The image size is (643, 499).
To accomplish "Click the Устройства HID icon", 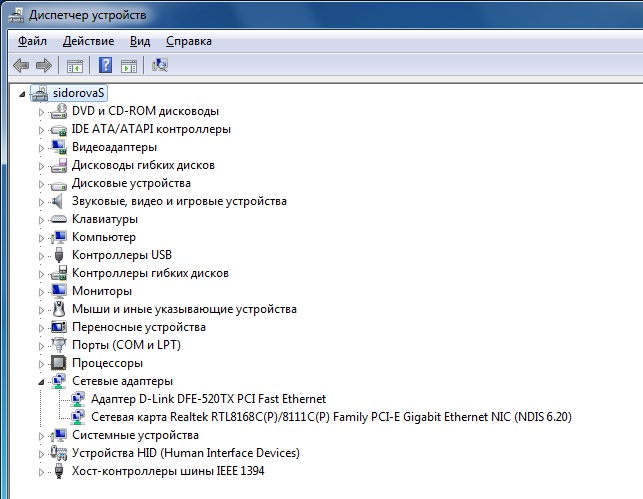I will pyautogui.click(x=59, y=453).
